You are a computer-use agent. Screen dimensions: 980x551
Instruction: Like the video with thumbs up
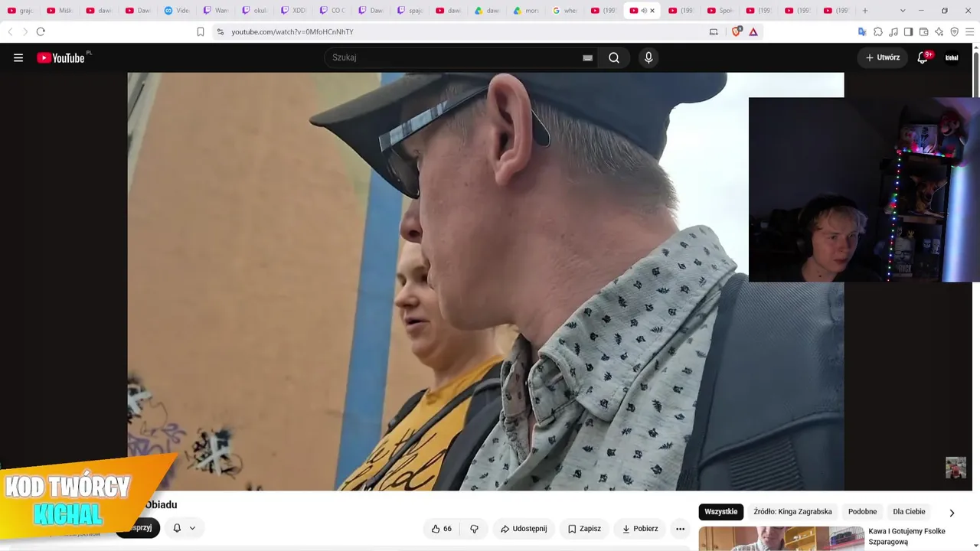click(x=442, y=529)
